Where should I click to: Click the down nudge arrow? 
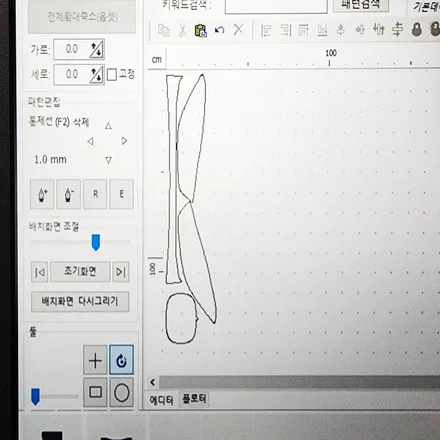pyautogui.click(x=108, y=160)
